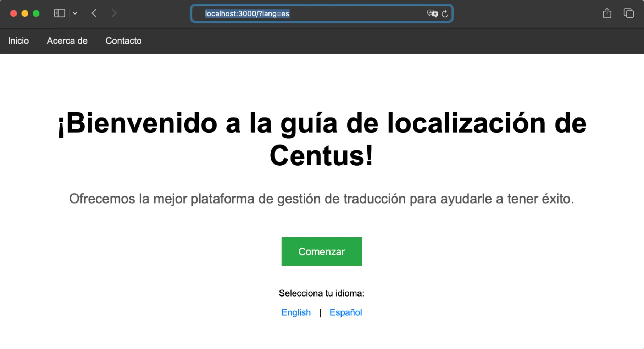Viewport: 644px width, 349px height.
Task: Open the Acerca de page
Action: [x=67, y=41]
